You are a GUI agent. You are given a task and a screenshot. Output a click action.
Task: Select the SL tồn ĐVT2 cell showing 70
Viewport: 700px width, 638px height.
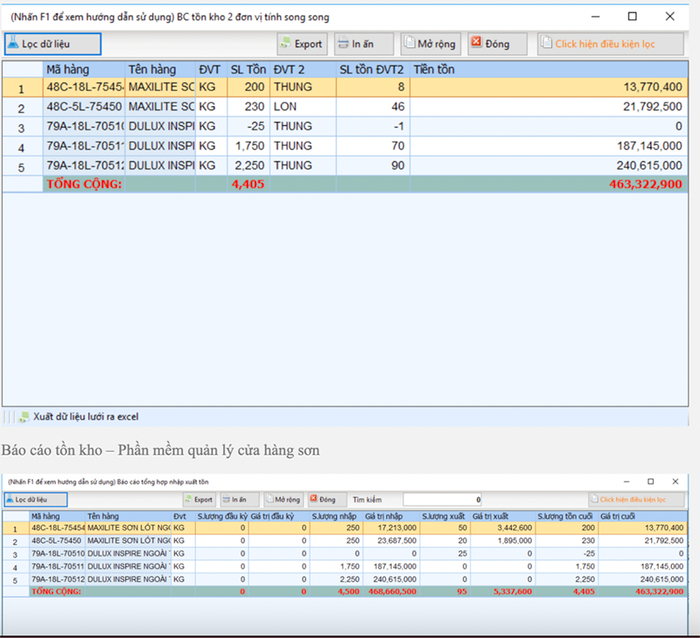coord(373,146)
